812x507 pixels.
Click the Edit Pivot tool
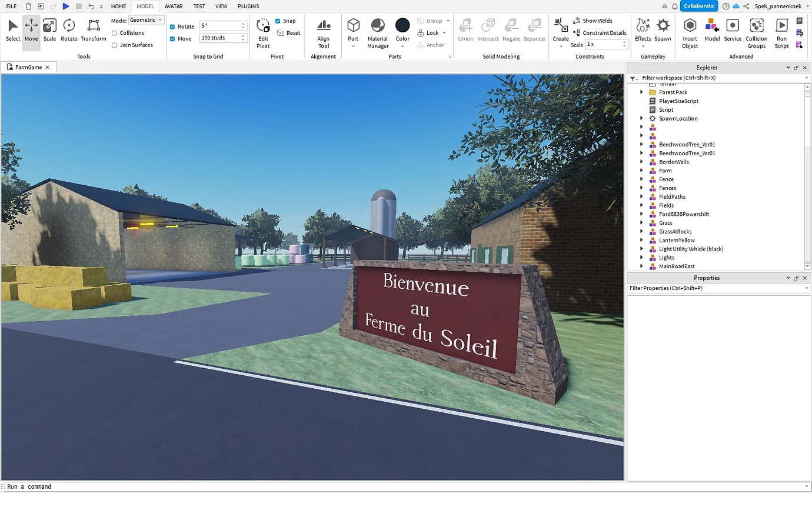263,33
